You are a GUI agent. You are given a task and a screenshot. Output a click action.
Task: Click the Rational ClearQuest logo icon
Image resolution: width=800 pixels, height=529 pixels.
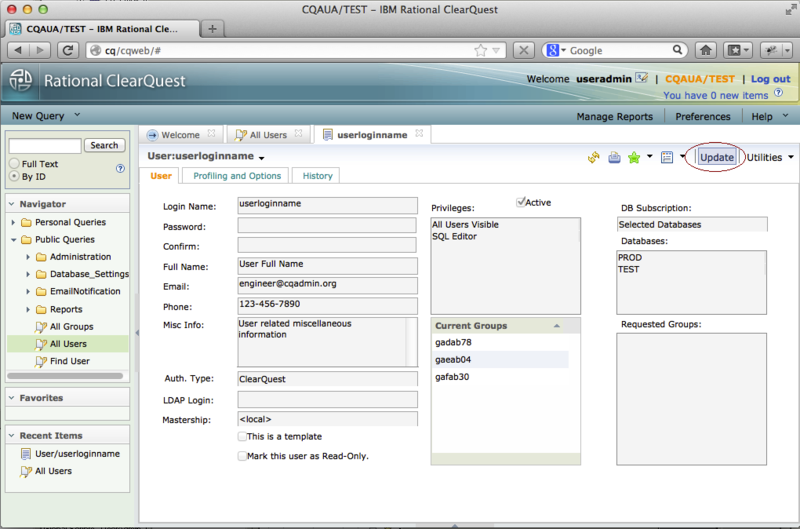(x=21, y=80)
